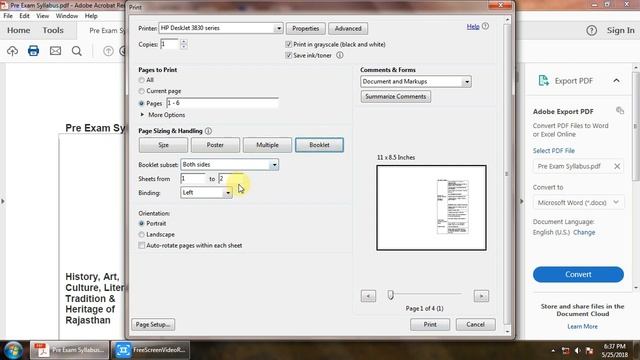Screen dimensions: 640x360
Task: Remove Pre Exam Syllabus.pdf with X icon
Action: point(617,166)
